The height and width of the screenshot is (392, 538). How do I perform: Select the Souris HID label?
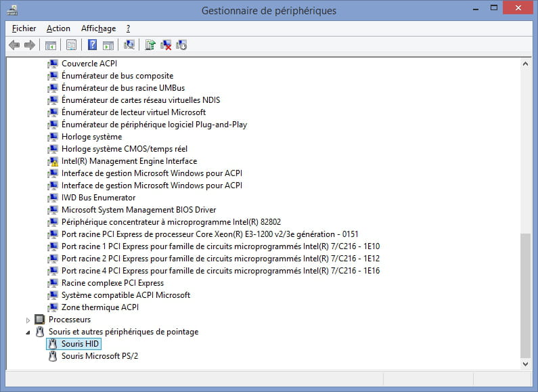click(80, 344)
